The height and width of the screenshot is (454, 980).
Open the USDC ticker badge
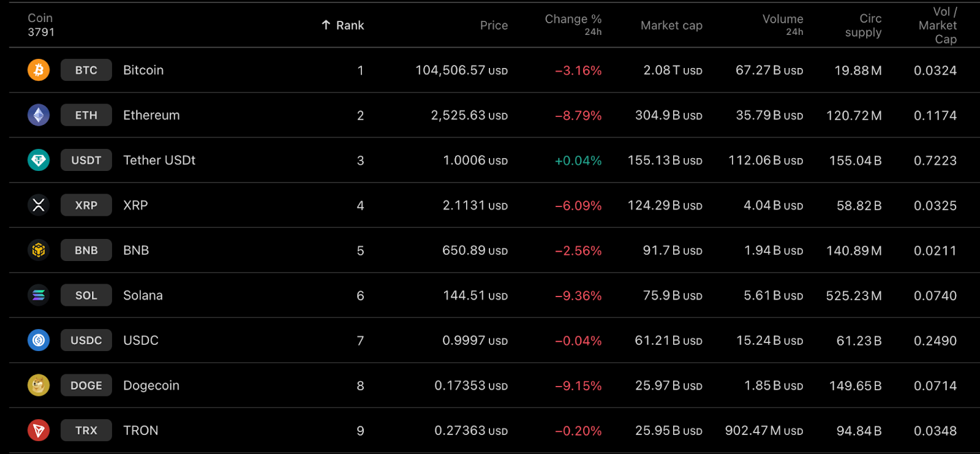86,340
